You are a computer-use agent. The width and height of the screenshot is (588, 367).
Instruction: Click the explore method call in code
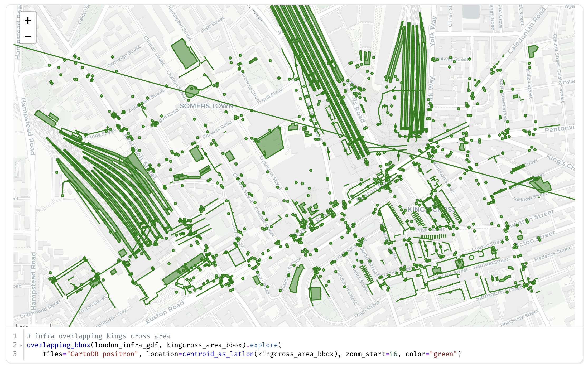point(264,345)
